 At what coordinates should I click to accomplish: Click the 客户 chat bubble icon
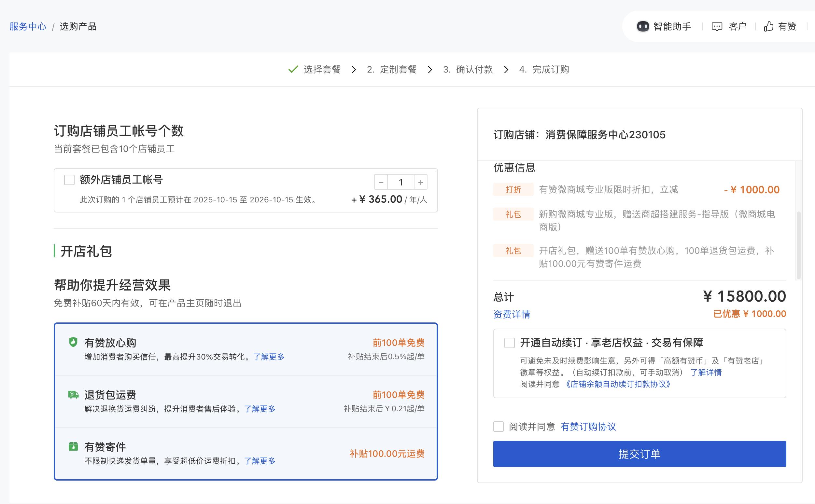tap(717, 26)
